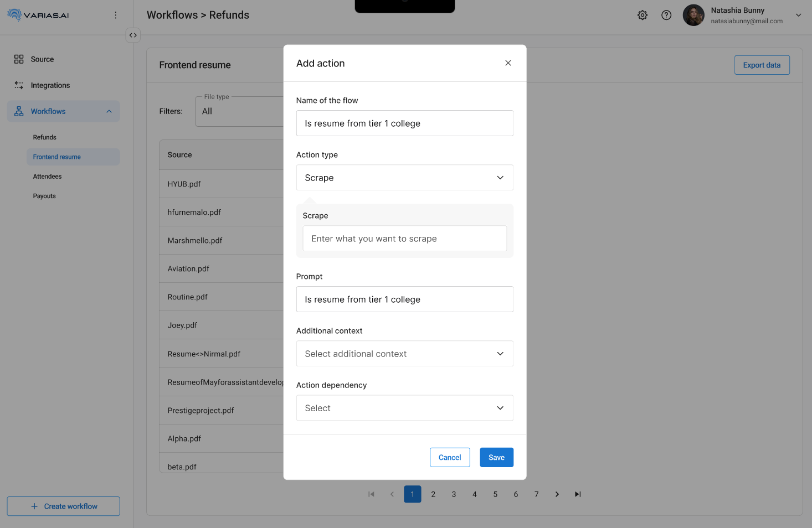Go to the previous page arrow
The height and width of the screenshot is (528, 812).
point(392,494)
